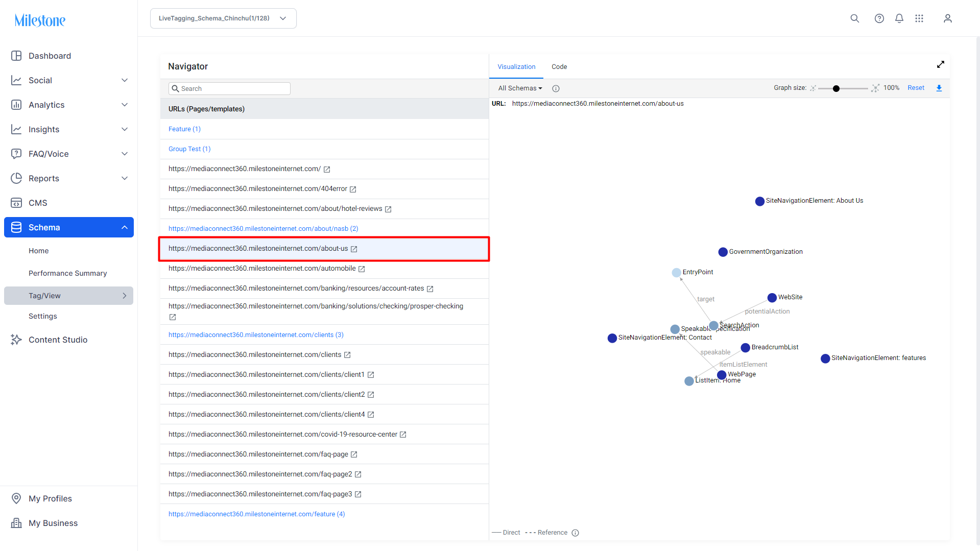The width and height of the screenshot is (980, 551).
Task: Click the GovernmentOrganization graph node
Action: (723, 252)
